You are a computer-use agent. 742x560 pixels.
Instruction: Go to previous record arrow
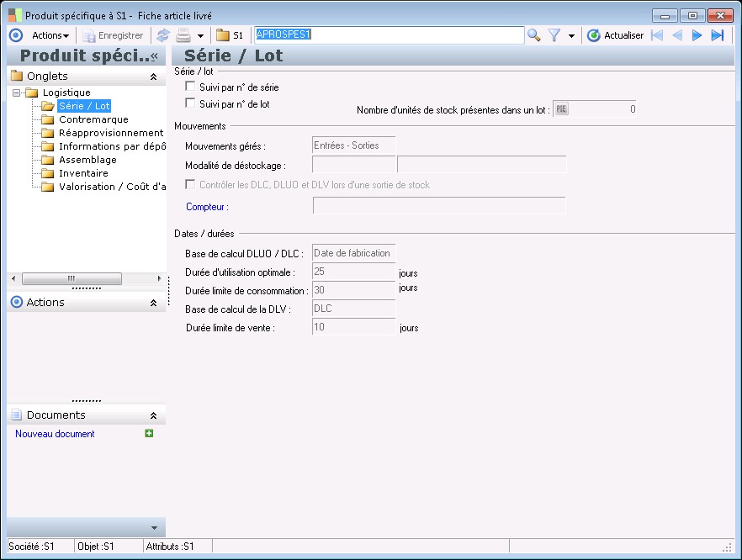[x=677, y=35]
